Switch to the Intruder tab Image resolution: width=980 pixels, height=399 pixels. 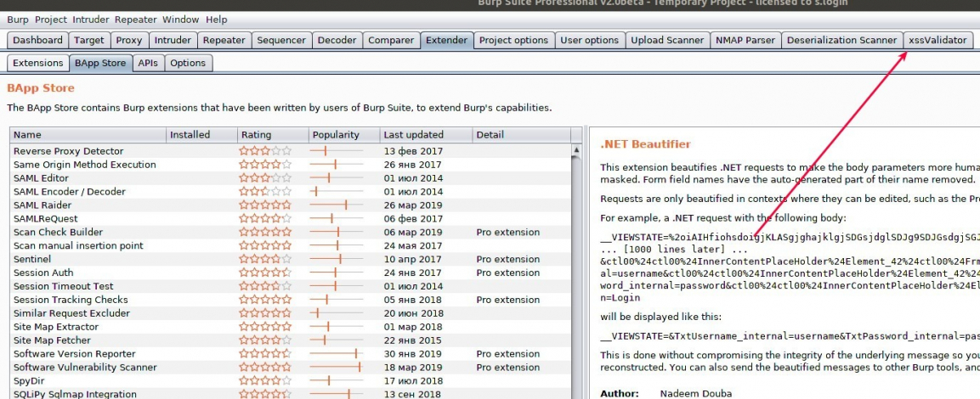(x=173, y=40)
